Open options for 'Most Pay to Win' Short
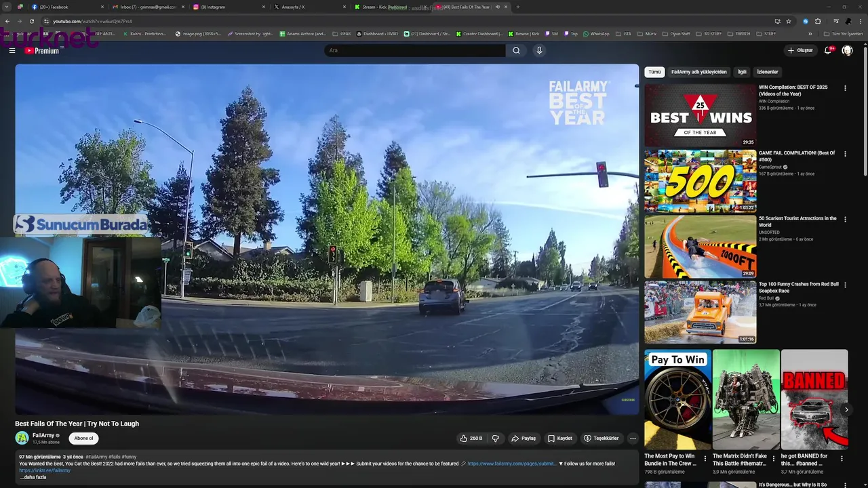This screenshot has width=868, height=488. point(705,459)
